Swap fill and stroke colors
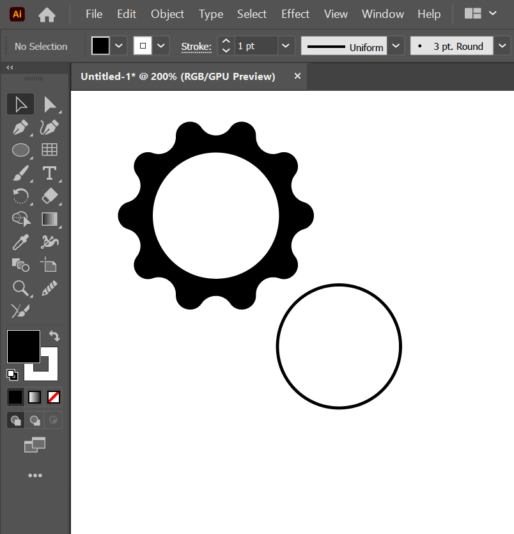 point(54,336)
